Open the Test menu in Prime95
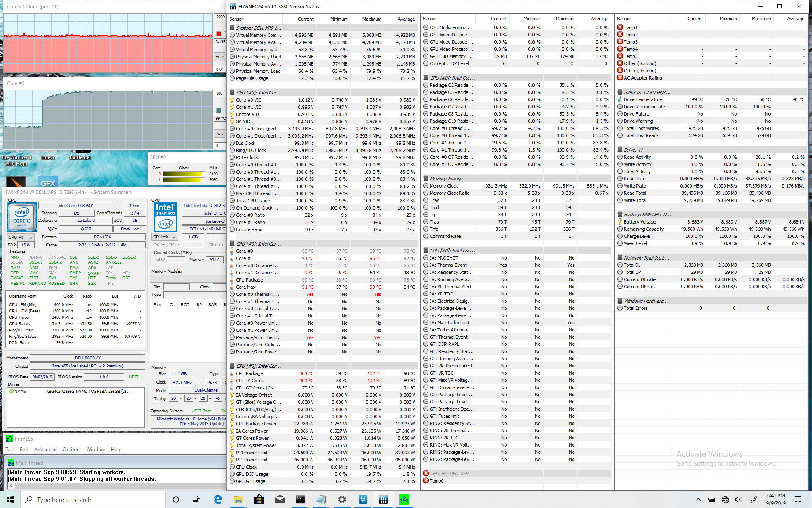The width and height of the screenshot is (812, 508). coord(10,450)
